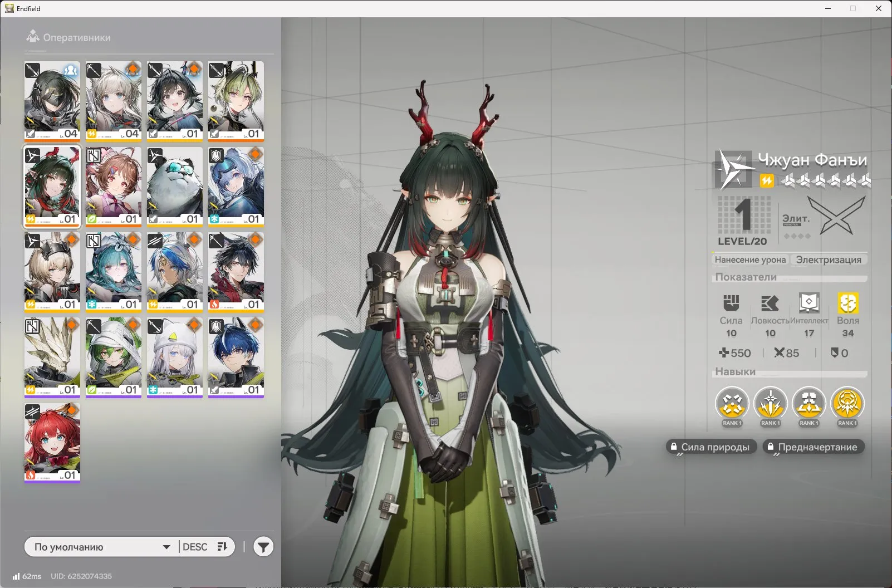The height and width of the screenshot is (588, 892).
Task: Click the attack value 85
Action: [x=786, y=353]
